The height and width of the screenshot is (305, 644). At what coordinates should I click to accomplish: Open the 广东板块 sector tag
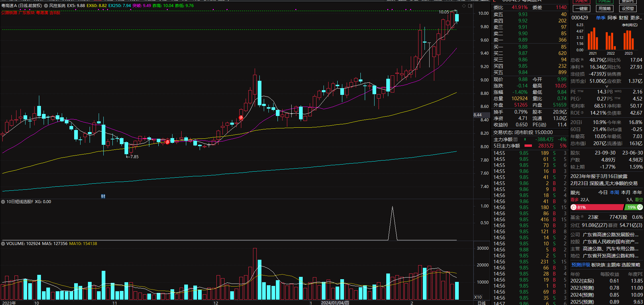tap(27, 13)
